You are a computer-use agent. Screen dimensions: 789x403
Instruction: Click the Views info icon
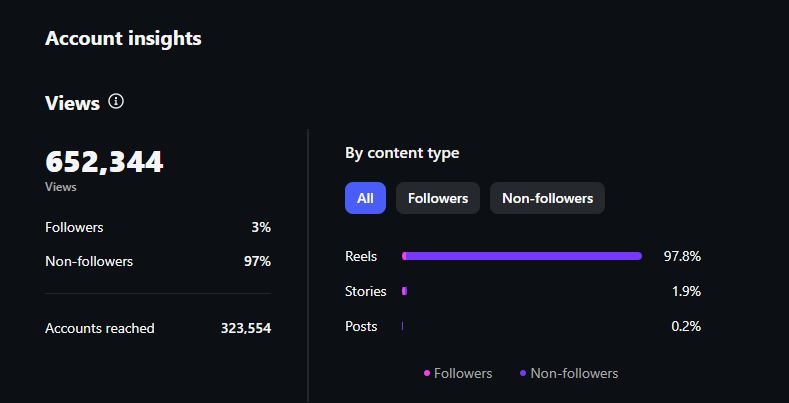[116, 101]
